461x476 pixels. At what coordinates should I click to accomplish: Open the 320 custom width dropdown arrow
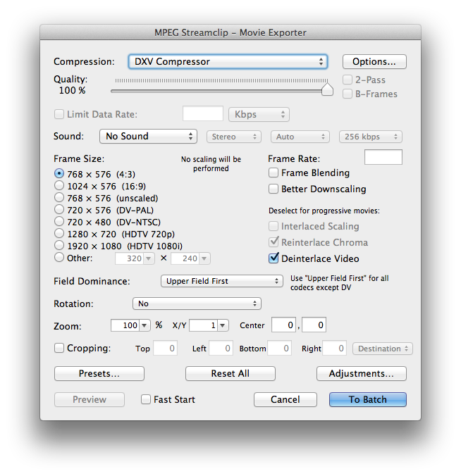tap(148, 258)
